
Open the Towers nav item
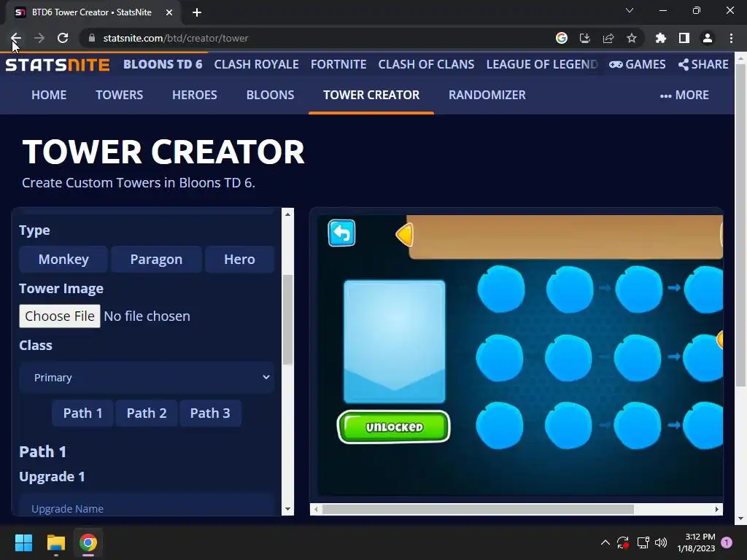pyautogui.click(x=119, y=95)
